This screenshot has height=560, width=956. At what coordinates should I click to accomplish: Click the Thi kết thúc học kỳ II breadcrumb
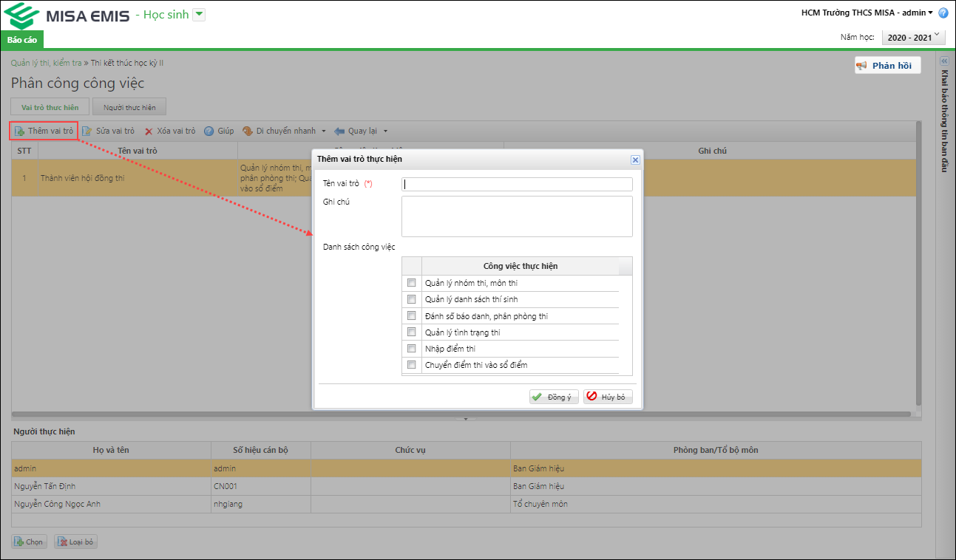pos(127,63)
